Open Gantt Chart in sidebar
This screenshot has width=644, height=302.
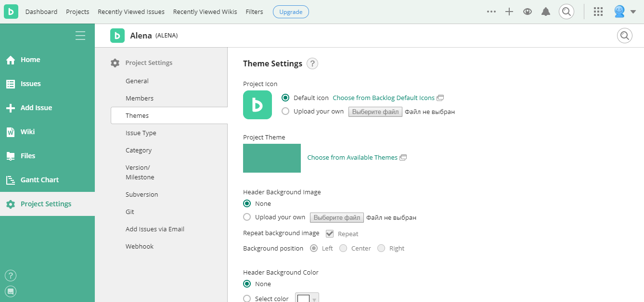click(x=39, y=180)
